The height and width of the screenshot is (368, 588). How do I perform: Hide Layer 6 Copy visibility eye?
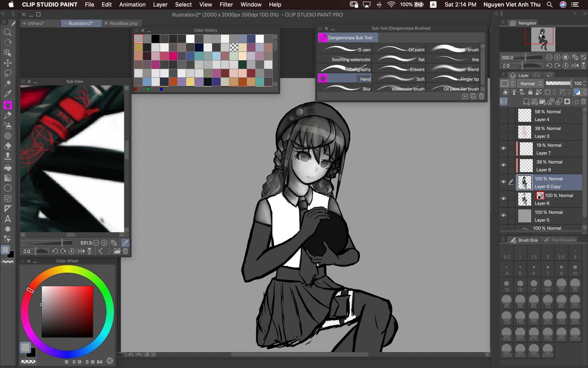pyautogui.click(x=503, y=182)
